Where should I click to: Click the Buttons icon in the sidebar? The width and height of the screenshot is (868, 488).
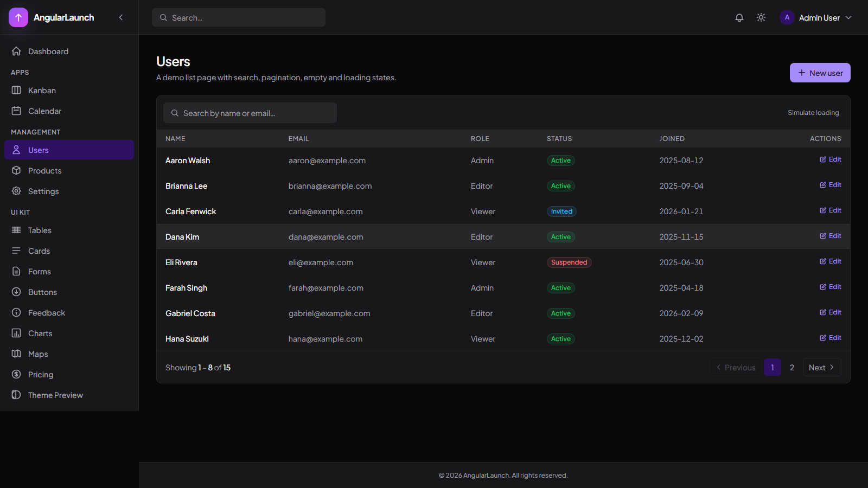(x=16, y=292)
